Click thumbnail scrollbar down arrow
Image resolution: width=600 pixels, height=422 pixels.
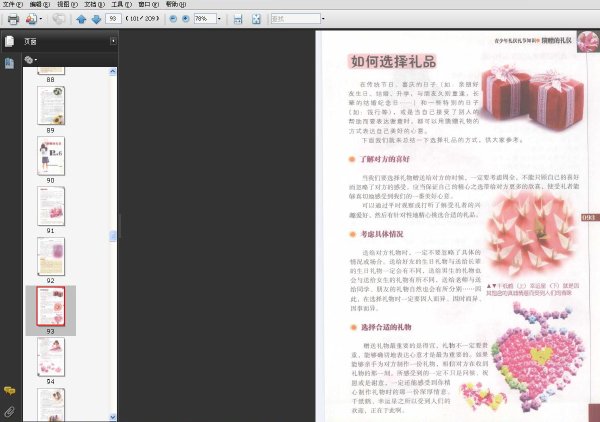coord(112,417)
